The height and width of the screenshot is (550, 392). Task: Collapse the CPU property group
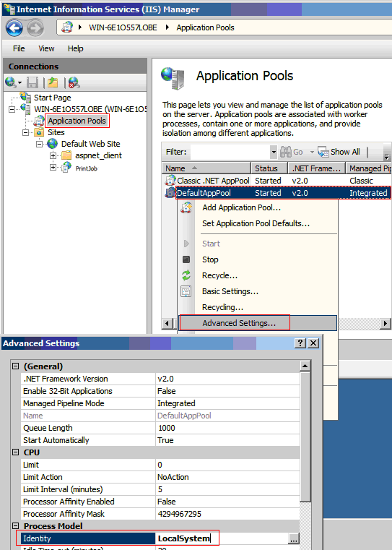tap(15, 452)
